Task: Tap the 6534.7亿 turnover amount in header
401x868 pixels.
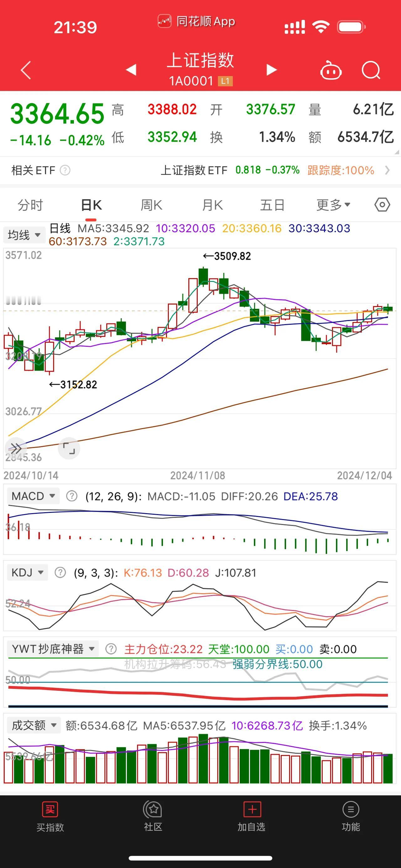Action: click(366, 137)
